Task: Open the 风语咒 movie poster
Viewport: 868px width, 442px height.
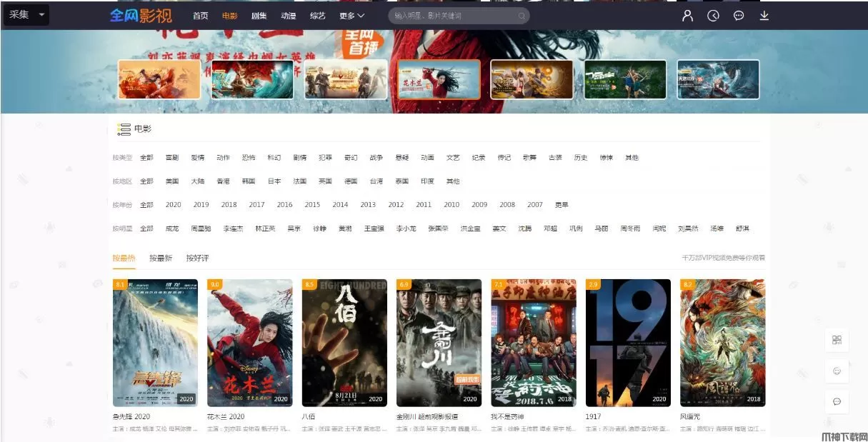Action: pyautogui.click(x=722, y=343)
